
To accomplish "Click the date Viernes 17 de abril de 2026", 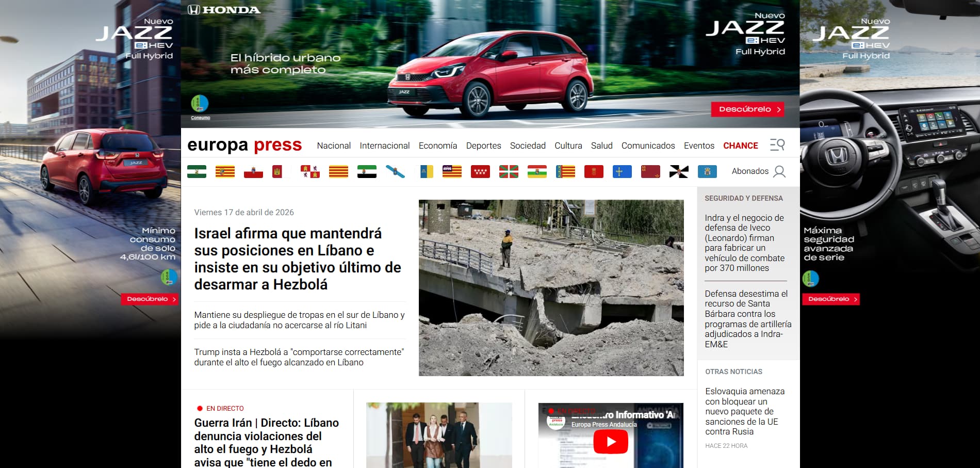I will [244, 212].
